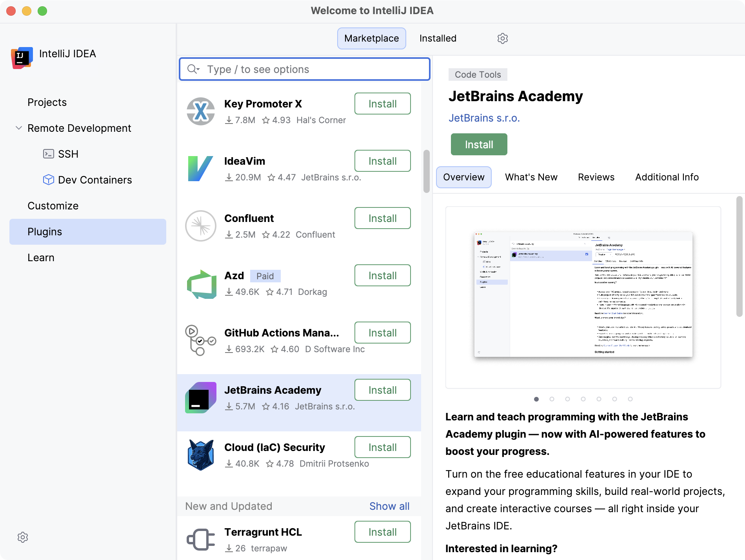Screen dimensions: 745x560
Task: Click the Key Promoter X plugin icon
Action: point(201,111)
